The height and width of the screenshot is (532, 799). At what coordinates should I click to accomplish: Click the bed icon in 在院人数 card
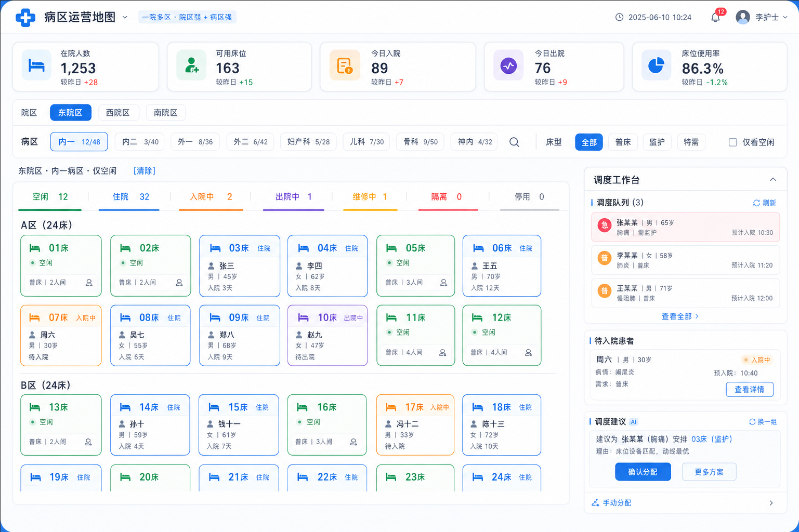36,65
